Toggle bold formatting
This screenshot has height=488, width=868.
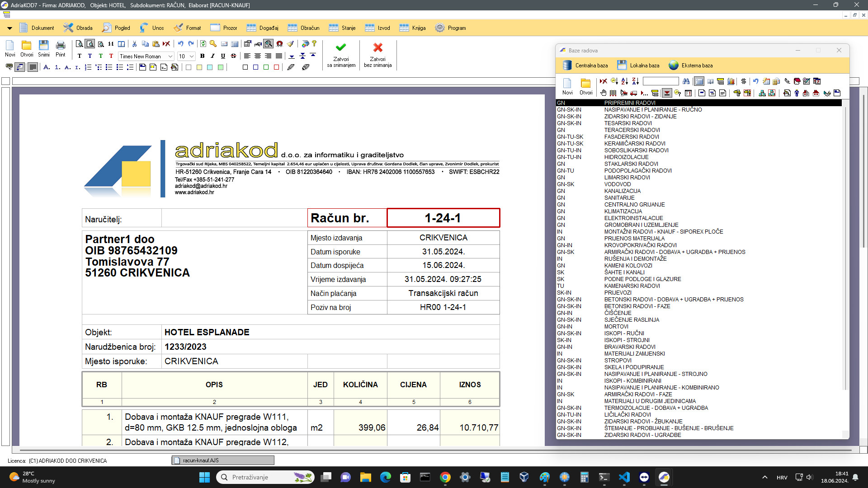pos(202,56)
